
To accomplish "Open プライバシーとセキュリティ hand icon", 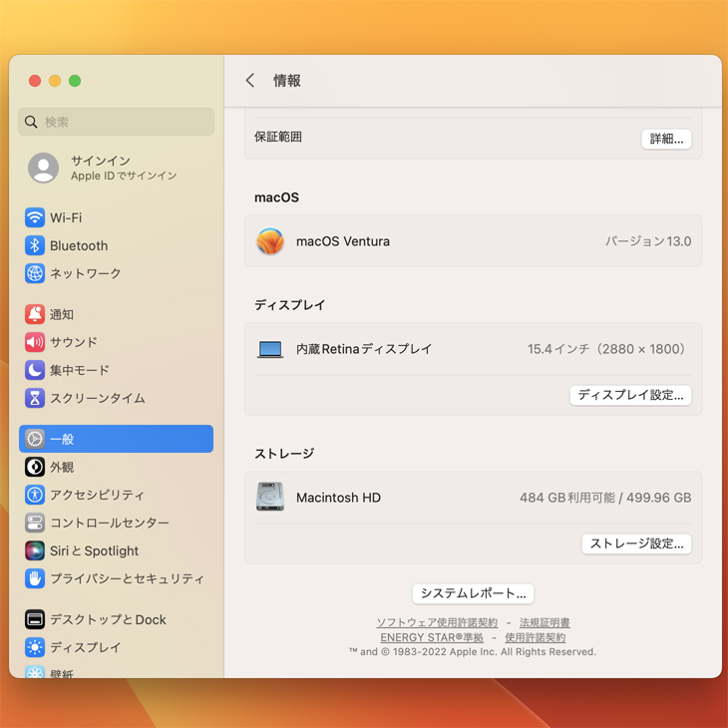I will tap(34, 578).
